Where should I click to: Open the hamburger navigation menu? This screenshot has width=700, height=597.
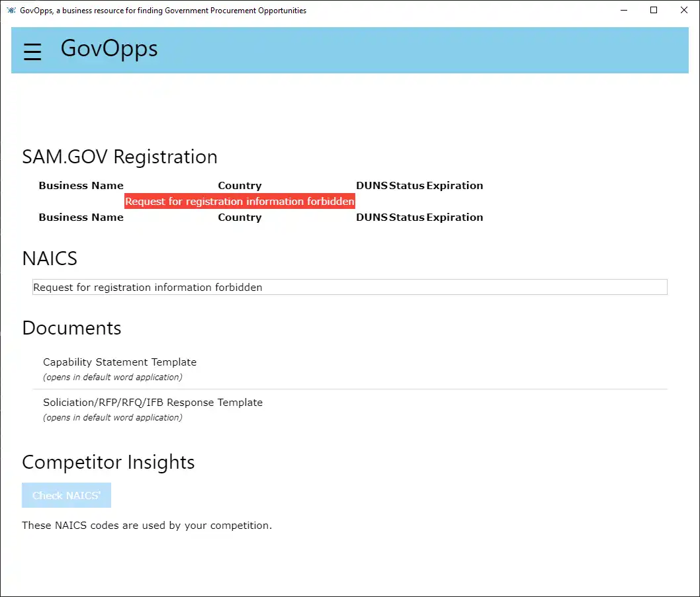[x=32, y=52]
